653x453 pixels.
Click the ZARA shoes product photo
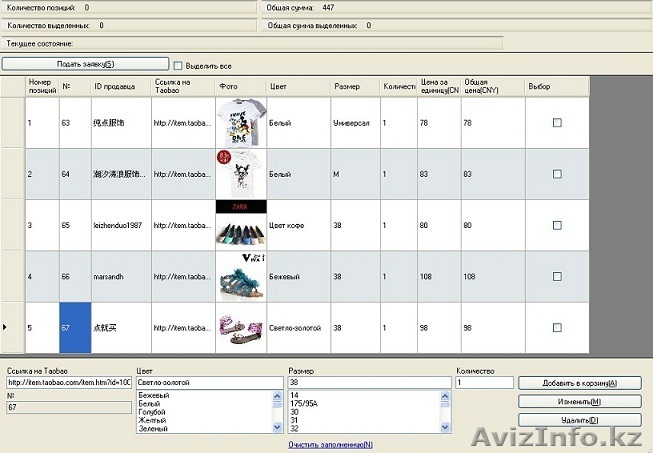(x=240, y=225)
